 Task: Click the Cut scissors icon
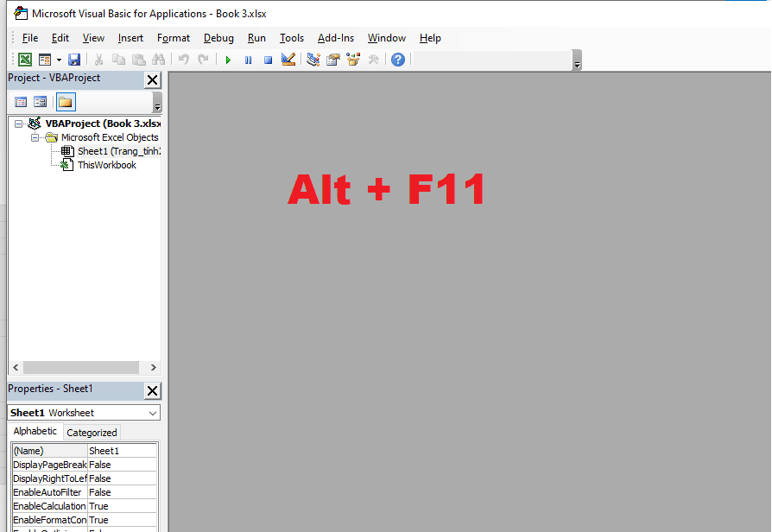point(98,60)
